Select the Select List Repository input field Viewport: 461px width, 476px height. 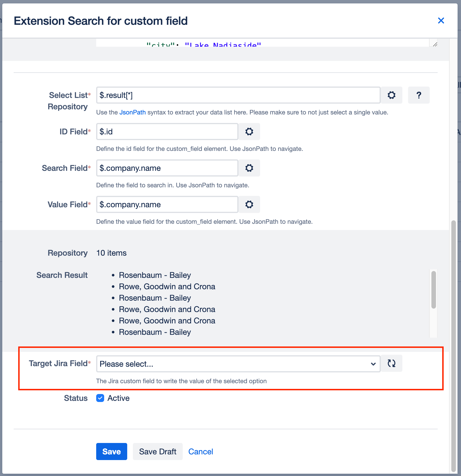238,95
